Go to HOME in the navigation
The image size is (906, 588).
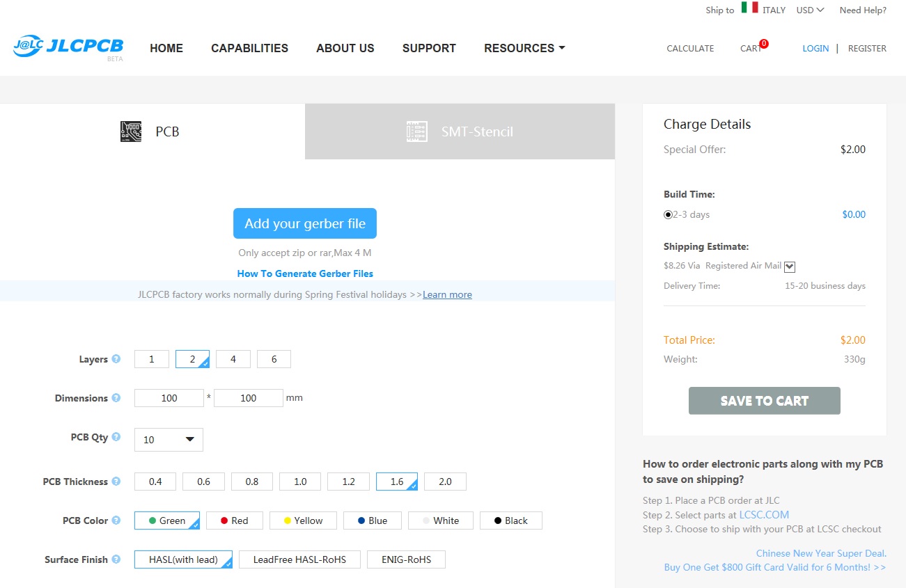point(166,48)
